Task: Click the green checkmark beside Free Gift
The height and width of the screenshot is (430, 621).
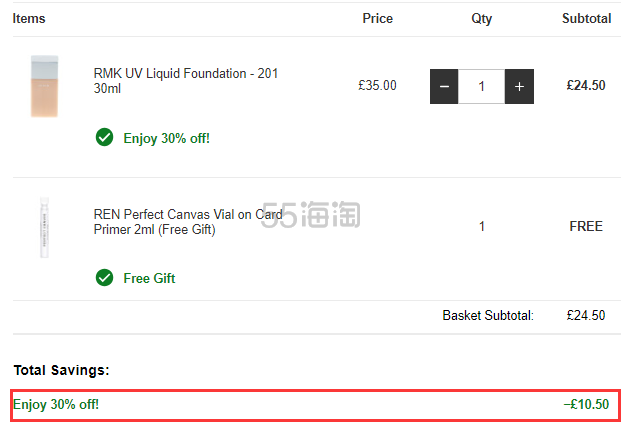Action: pos(104,277)
